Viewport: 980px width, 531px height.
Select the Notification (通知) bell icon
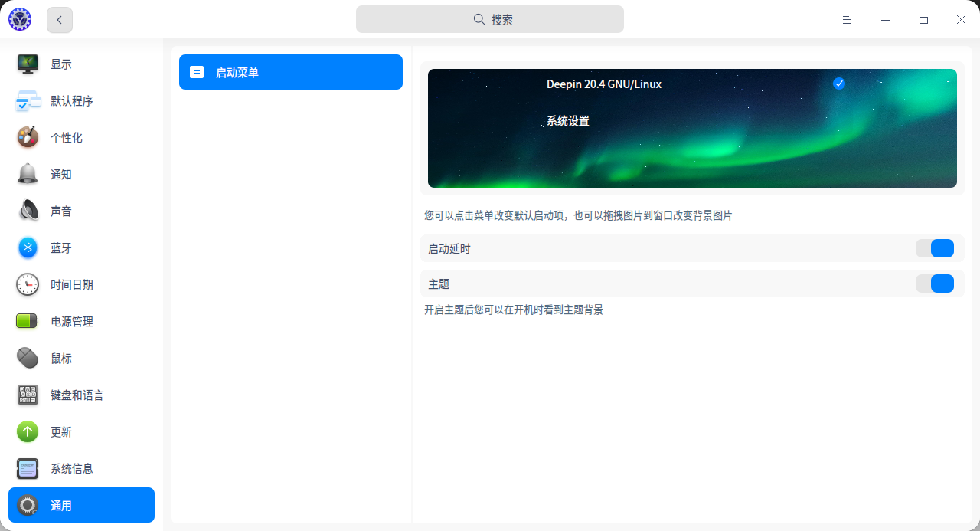click(28, 175)
